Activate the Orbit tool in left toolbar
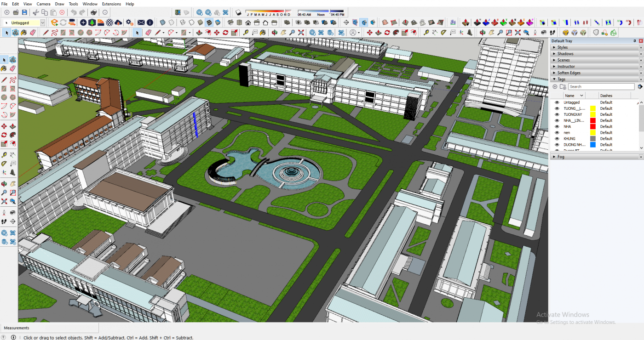 (4, 184)
